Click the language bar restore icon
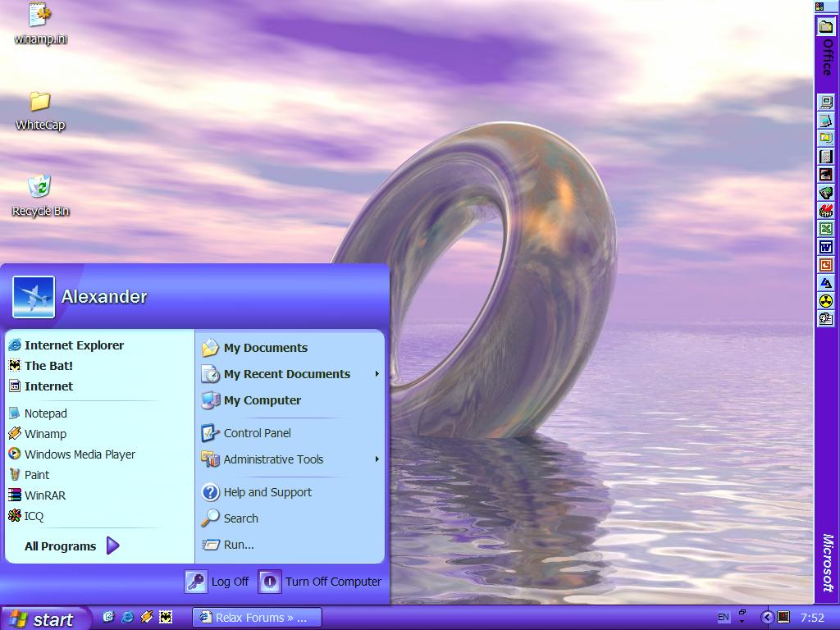The height and width of the screenshot is (630, 840). (x=742, y=612)
